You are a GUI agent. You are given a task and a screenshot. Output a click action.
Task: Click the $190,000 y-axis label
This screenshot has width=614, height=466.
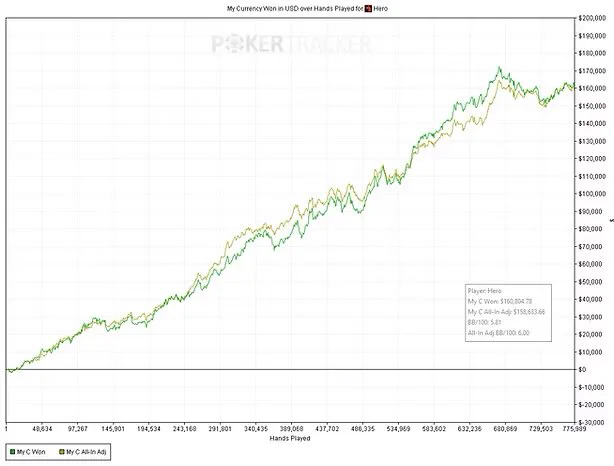(591, 36)
